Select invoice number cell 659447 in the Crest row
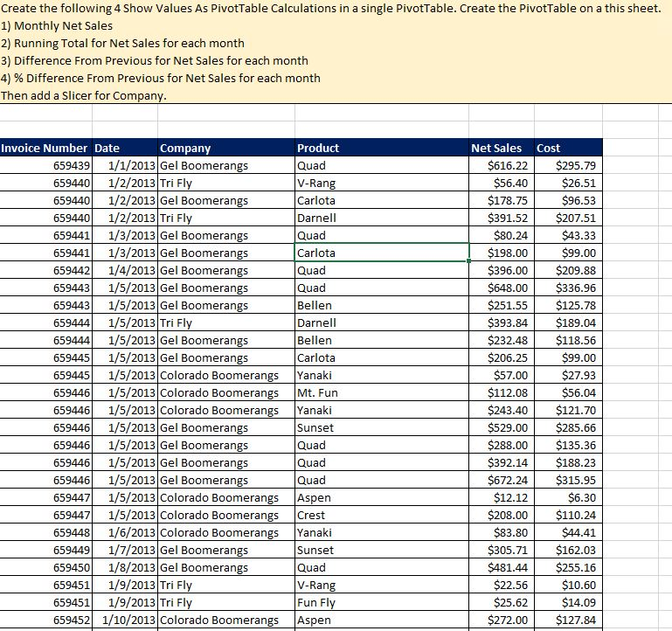Image resolution: width=672 pixels, height=631 pixels. point(45,516)
